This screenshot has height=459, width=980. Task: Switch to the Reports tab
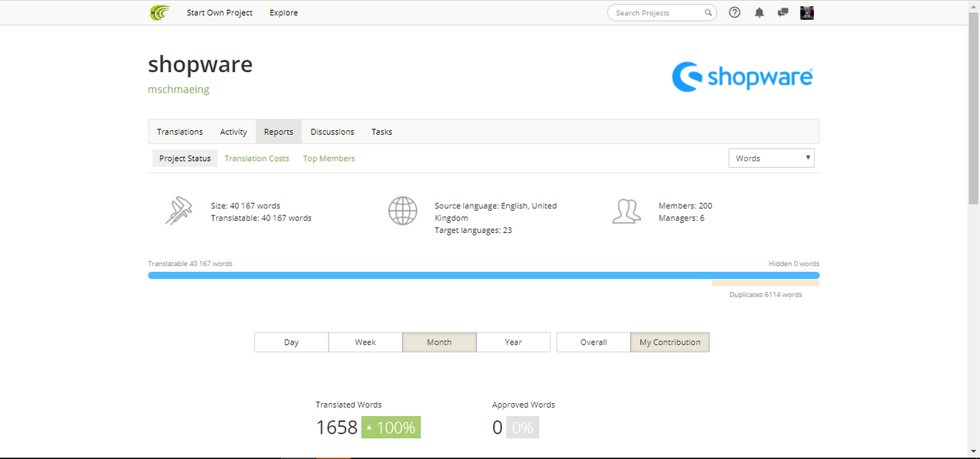[x=279, y=132]
